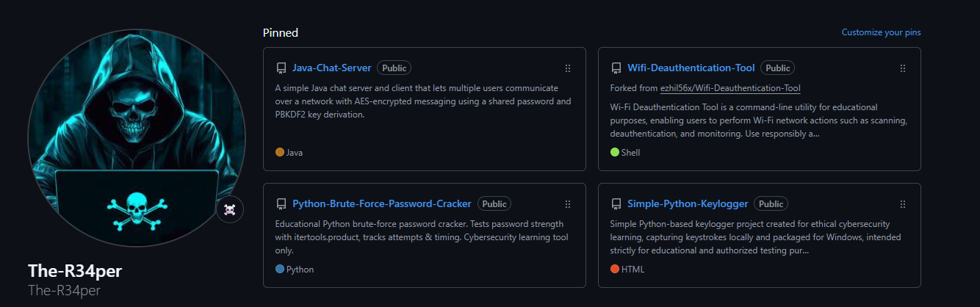The width and height of the screenshot is (980, 307).
Task: Click the repo icon beside Java-Chat-Server
Action: point(281,68)
